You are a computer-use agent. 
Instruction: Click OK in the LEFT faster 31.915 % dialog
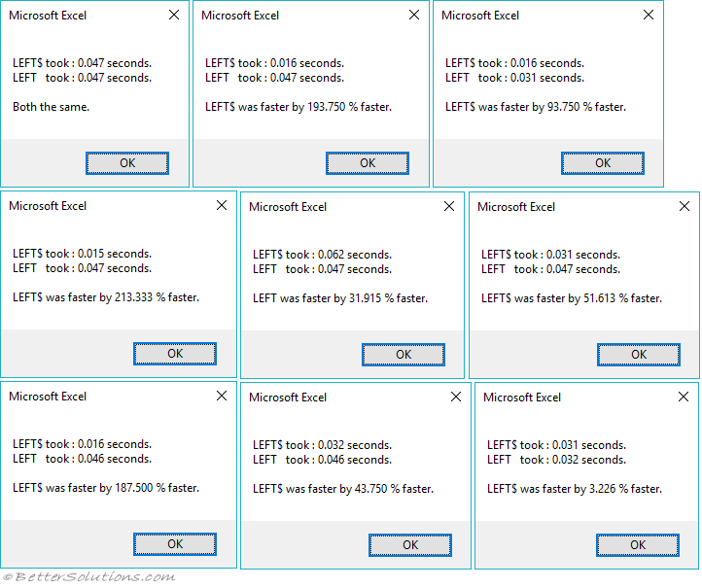pos(404,355)
